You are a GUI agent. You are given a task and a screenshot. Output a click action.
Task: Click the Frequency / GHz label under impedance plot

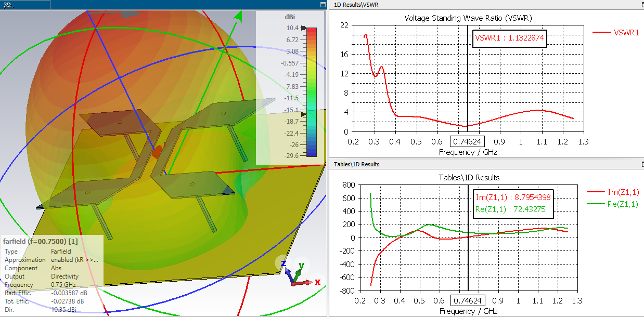click(468, 311)
